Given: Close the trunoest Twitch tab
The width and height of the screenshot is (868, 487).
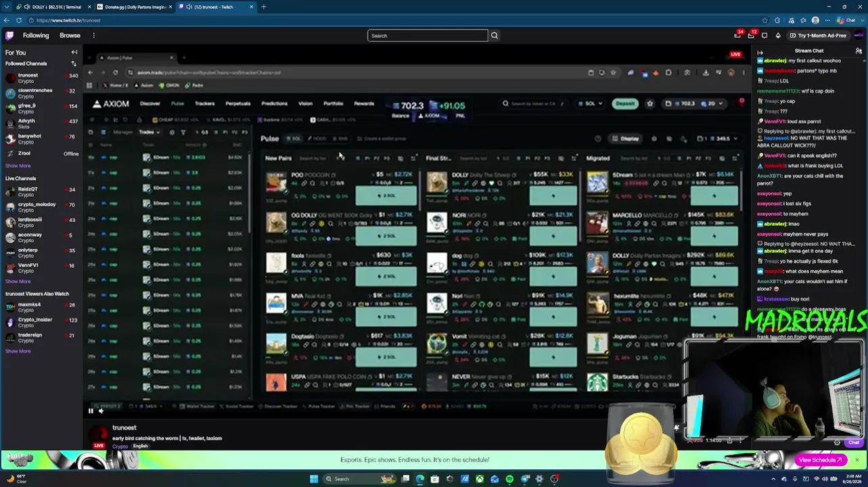Looking at the screenshot, I should click(x=252, y=7).
